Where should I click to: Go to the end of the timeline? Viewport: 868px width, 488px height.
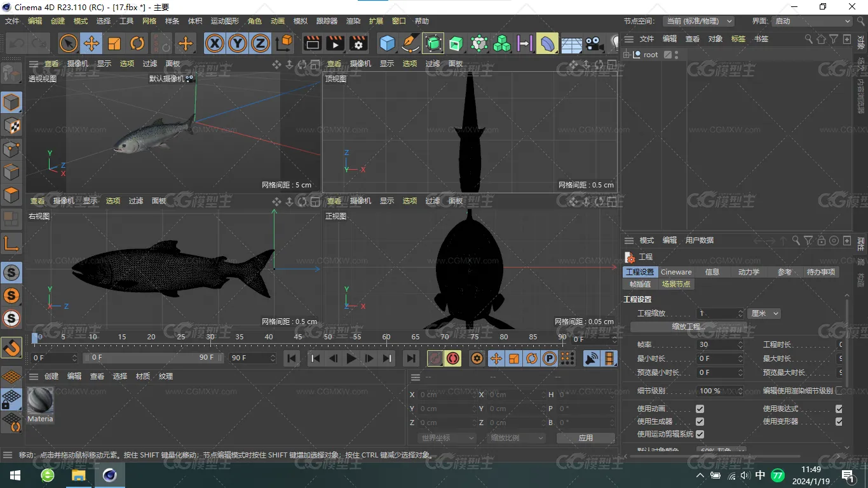410,358
